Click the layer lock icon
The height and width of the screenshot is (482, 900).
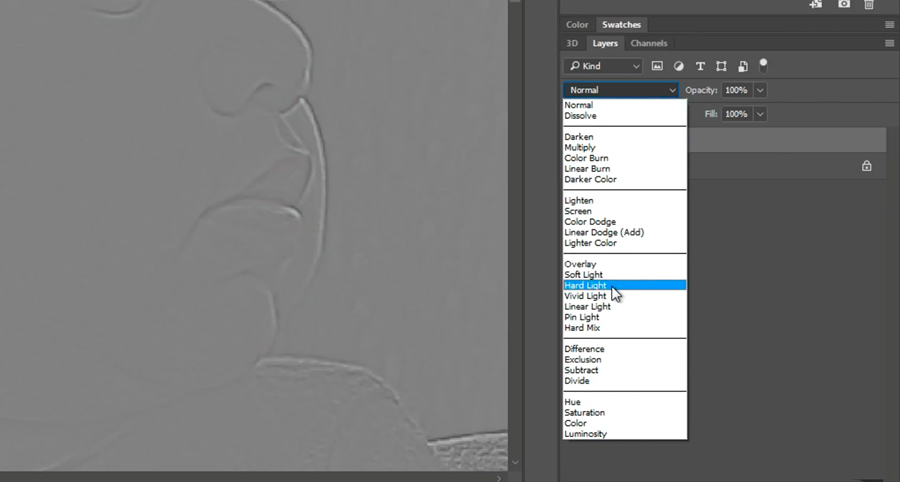point(867,166)
